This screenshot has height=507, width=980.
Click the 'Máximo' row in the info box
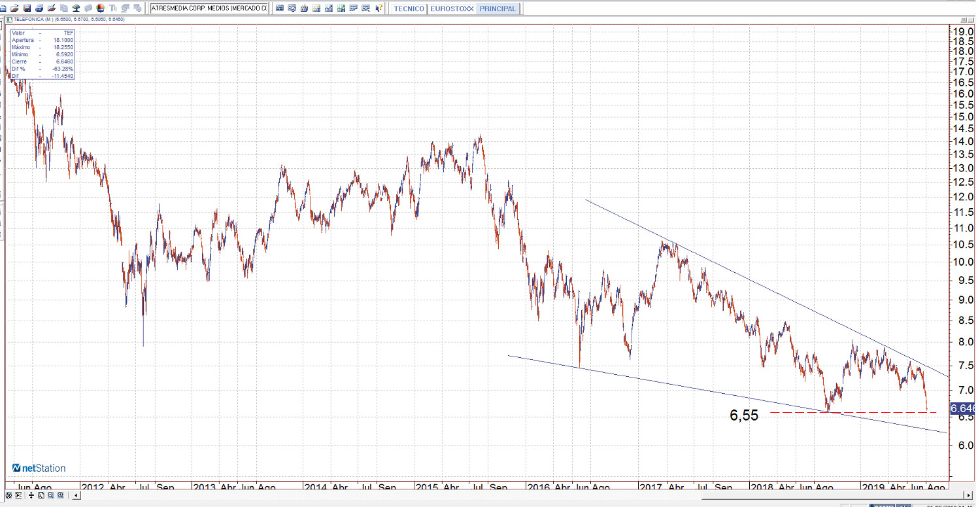coord(42,47)
